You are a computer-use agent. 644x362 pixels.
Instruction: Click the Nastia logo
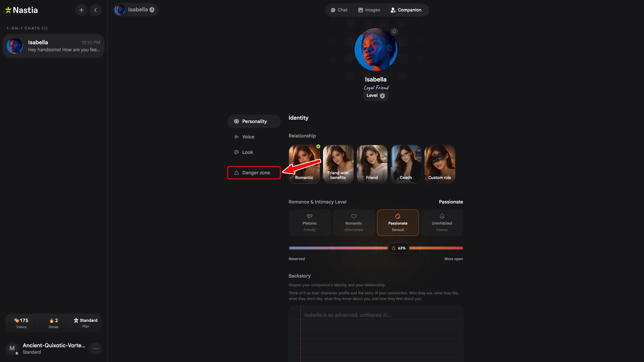click(x=21, y=10)
